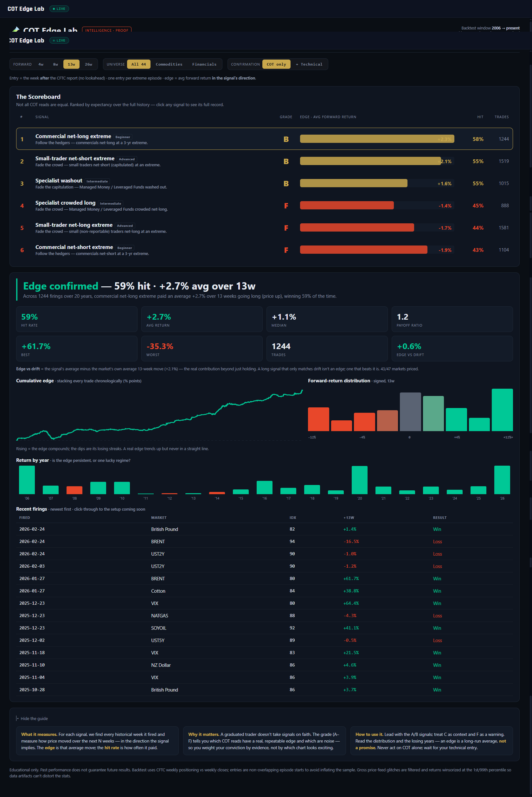This screenshot has width=532, height=797.
Task: Enable + Technical confirmation
Action: coord(309,64)
